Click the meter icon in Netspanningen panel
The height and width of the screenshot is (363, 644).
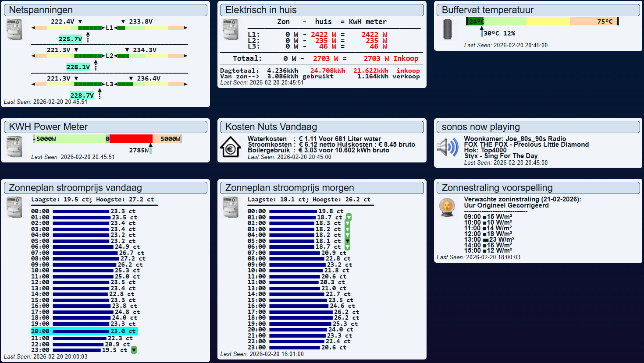tap(14, 29)
